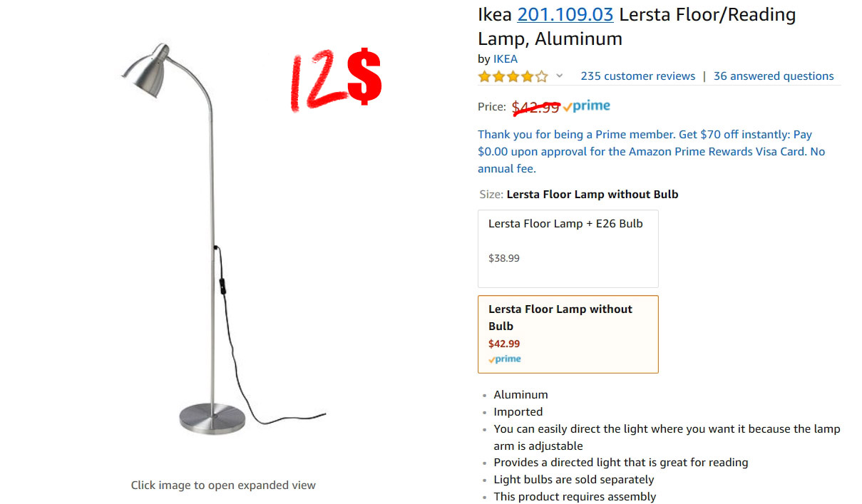The image size is (862, 504).
Task: Click the red handwritten 12$ annotation
Action: tap(335, 80)
